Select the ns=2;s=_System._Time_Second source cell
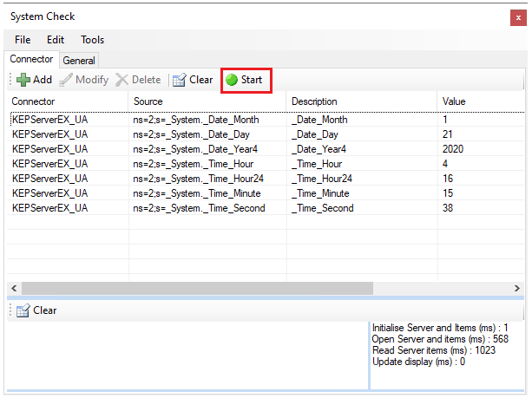This screenshot has height=398, width=532. click(207, 208)
